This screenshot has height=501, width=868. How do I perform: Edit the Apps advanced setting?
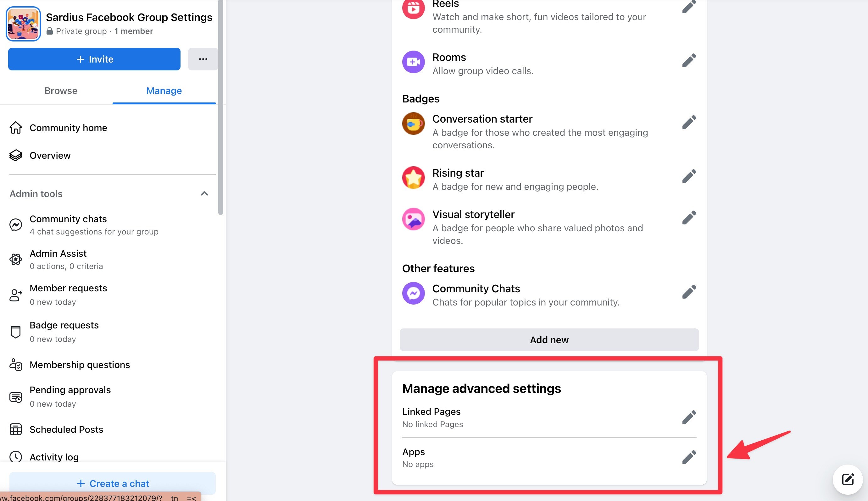[689, 457]
